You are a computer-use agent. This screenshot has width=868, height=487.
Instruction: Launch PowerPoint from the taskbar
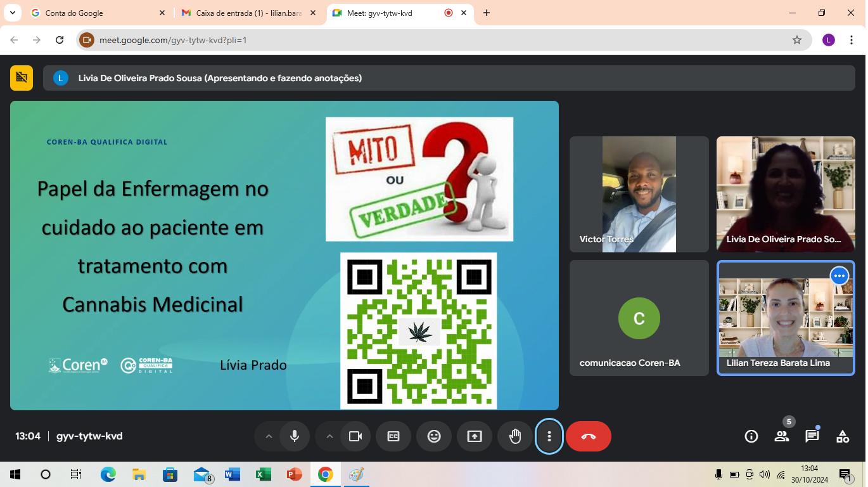tap(294, 474)
